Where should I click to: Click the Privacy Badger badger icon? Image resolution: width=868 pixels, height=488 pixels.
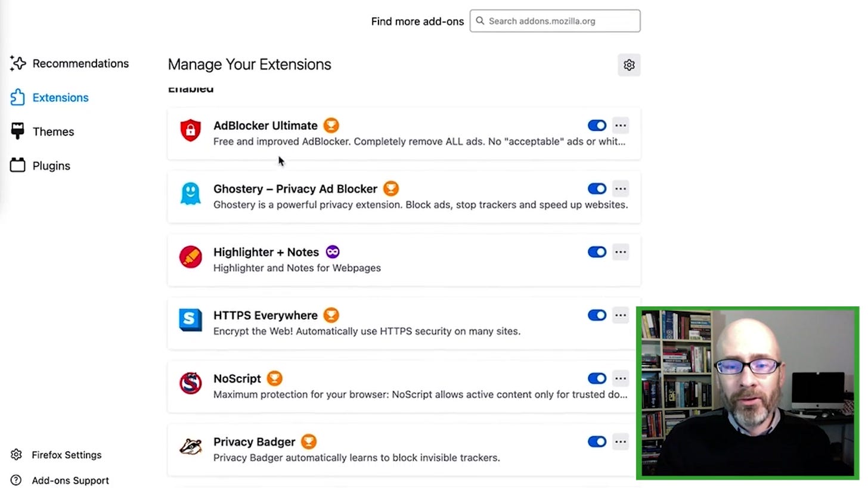click(x=190, y=446)
